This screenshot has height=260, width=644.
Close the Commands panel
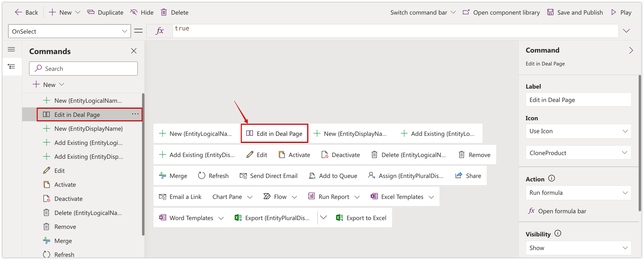coord(134,51)
